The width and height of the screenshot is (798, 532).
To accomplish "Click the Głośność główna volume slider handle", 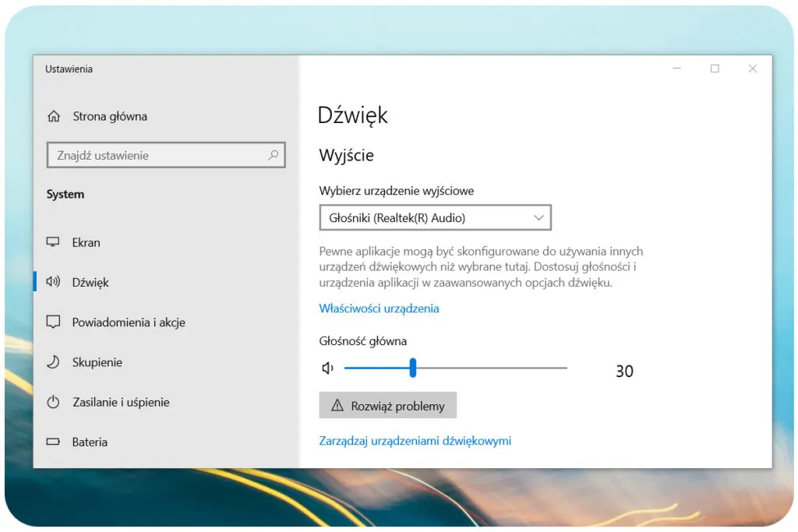I will coord(413,368).
